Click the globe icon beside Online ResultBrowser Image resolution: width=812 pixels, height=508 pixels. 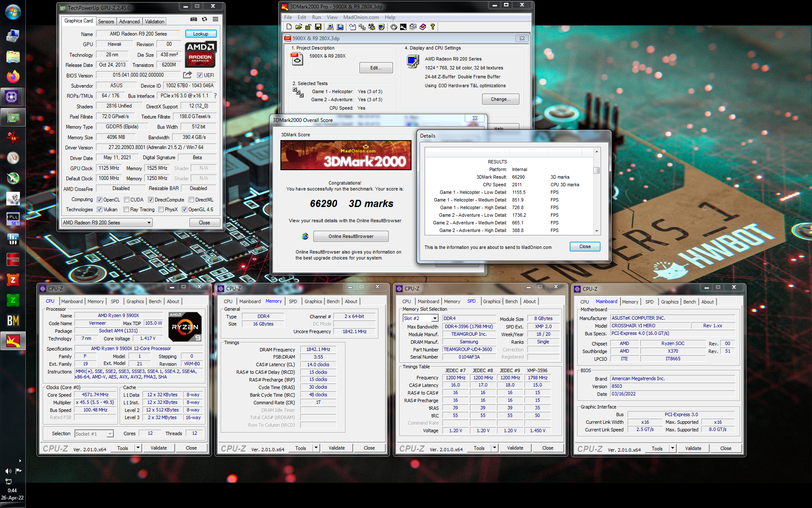(x=305, y=236)
